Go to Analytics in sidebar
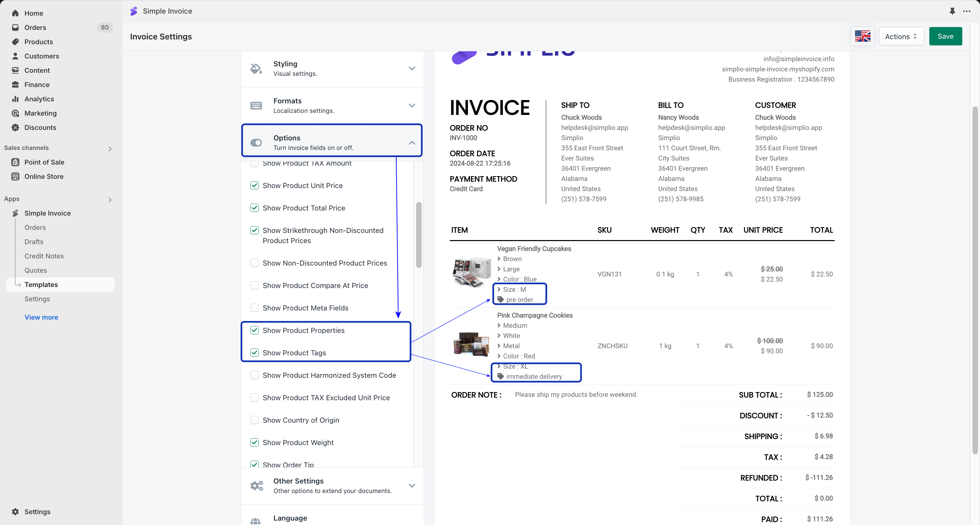This screenshot has height=525, width=980. 39,99
